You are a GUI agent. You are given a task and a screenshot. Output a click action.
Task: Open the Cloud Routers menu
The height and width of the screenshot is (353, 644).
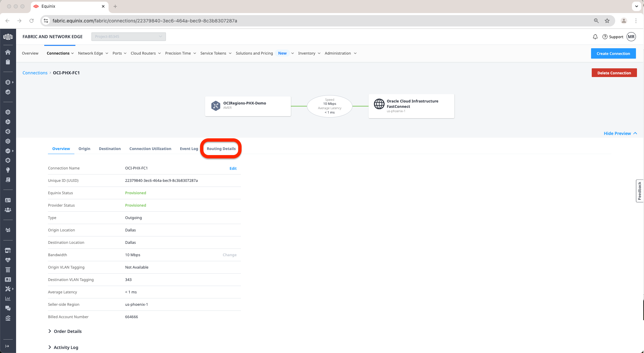point(145,53)
